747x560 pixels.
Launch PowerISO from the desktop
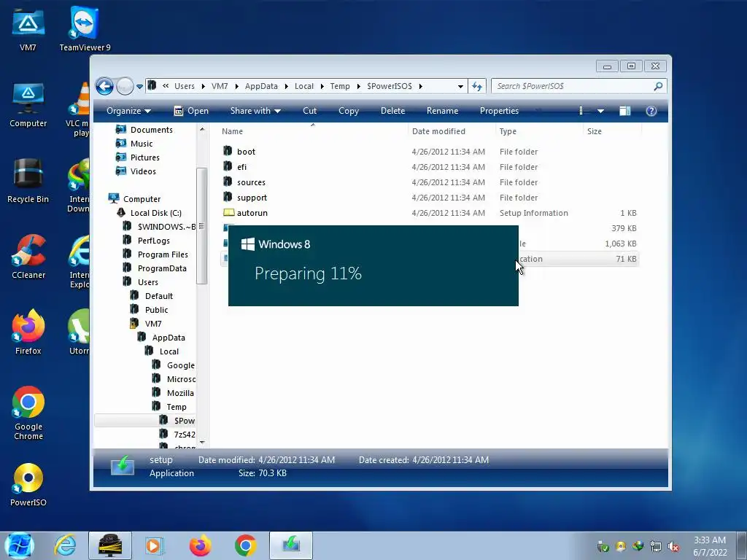28,484
